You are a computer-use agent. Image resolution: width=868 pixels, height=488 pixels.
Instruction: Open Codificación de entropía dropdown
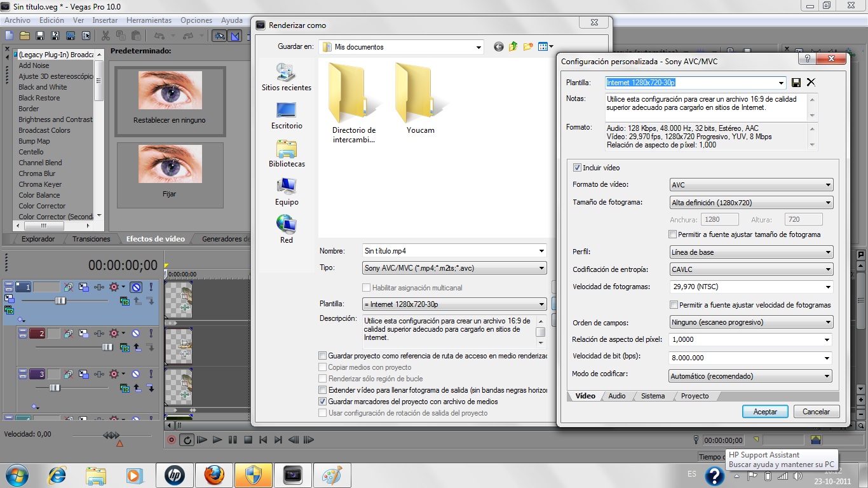[751, 269]
